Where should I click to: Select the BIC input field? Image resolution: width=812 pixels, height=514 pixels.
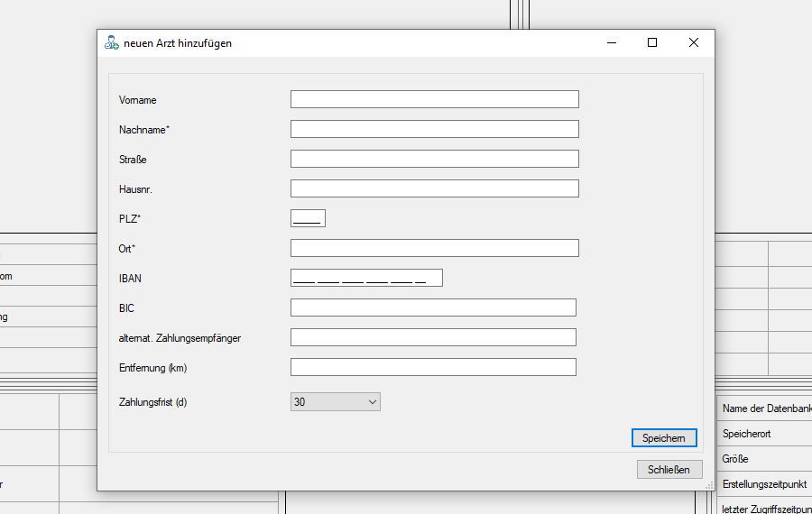(x=433, y=307)
